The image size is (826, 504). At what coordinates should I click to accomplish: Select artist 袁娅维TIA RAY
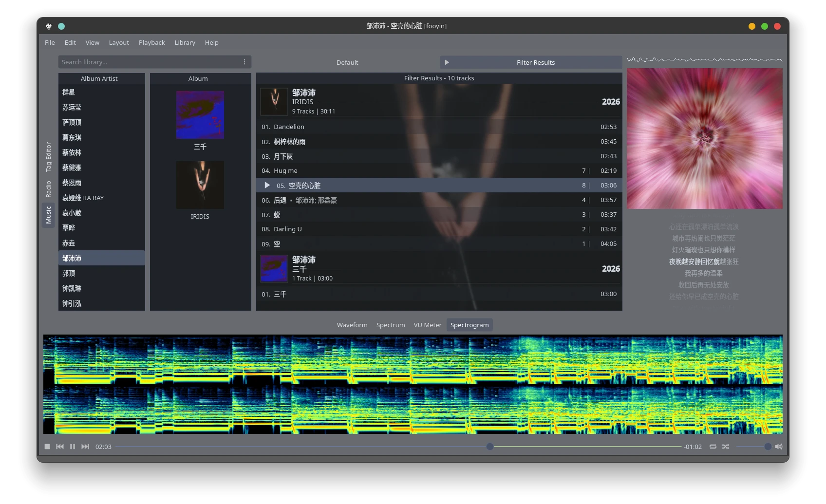102,198
